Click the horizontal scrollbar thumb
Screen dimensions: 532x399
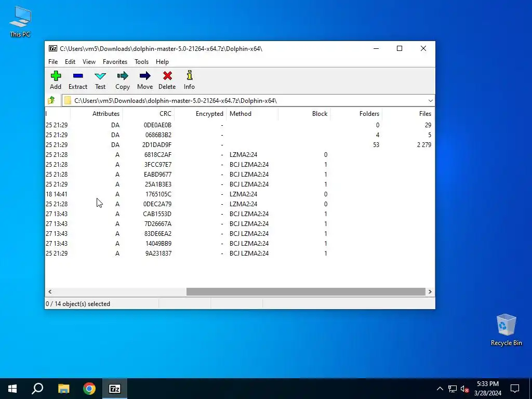coord(305,292)
